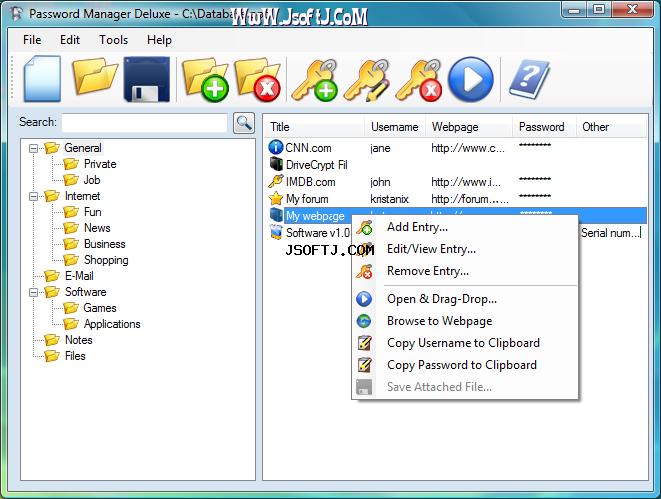Choose Copy Username to Clipboard
Image resolution: width=661 pixels, height=499 pixels.
coord(465,343)
